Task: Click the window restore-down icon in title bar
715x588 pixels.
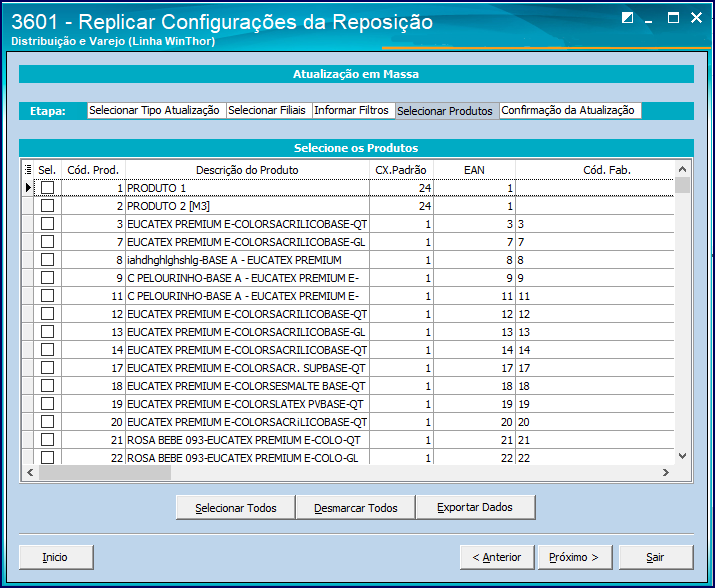Action: (627, 18)
